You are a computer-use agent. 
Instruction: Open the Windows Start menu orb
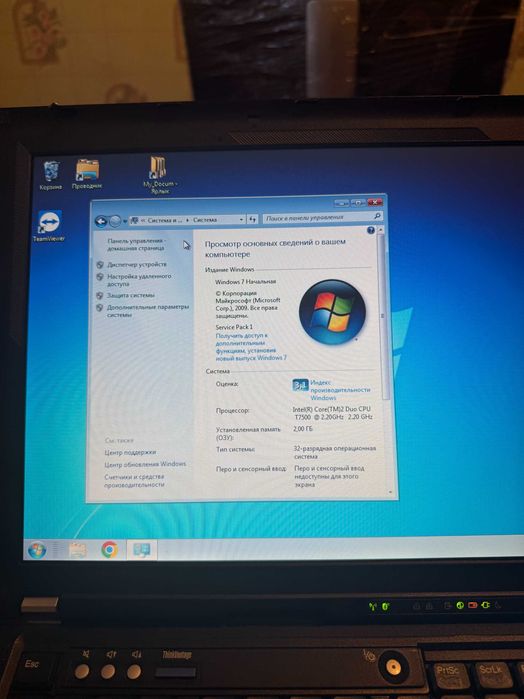[x=37, y=550]
